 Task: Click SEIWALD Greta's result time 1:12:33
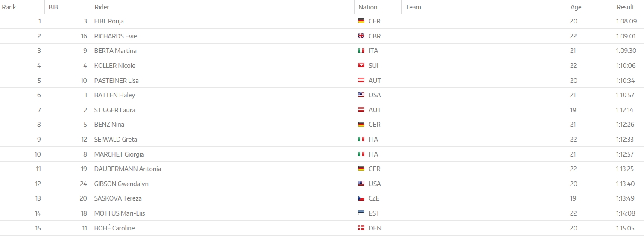click(625, 140)
